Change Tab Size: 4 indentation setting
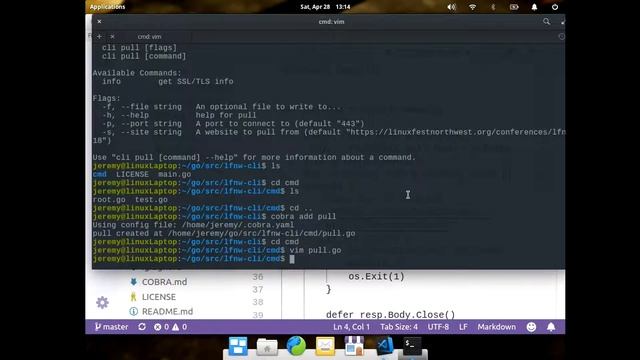Viewport: 640px width, 360px height. pos(399,327)
